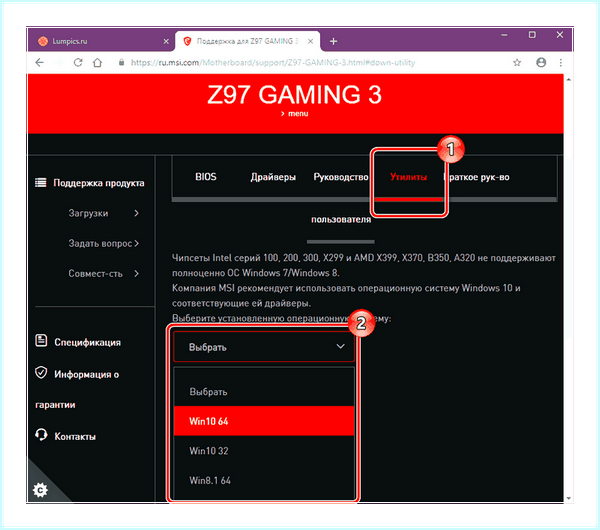Select Win10 32 from the list
This screenshot has width=600, height=530.
264,450
